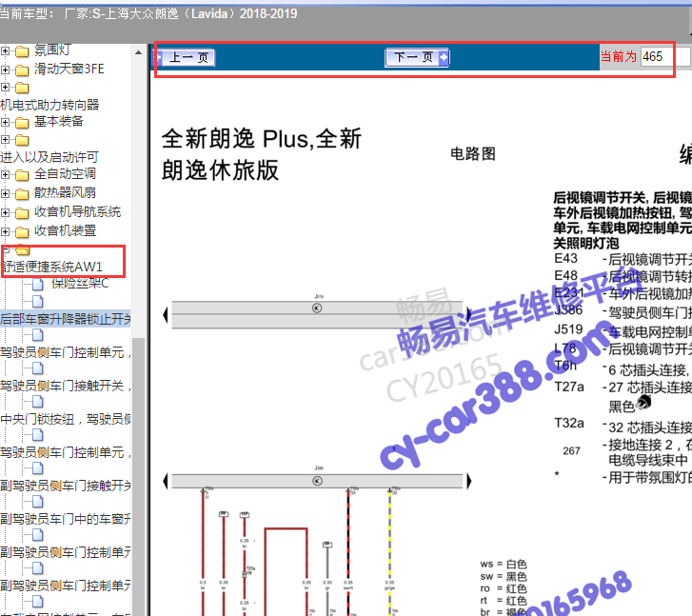Select folder icon above 机电式助力转向器

22,88
